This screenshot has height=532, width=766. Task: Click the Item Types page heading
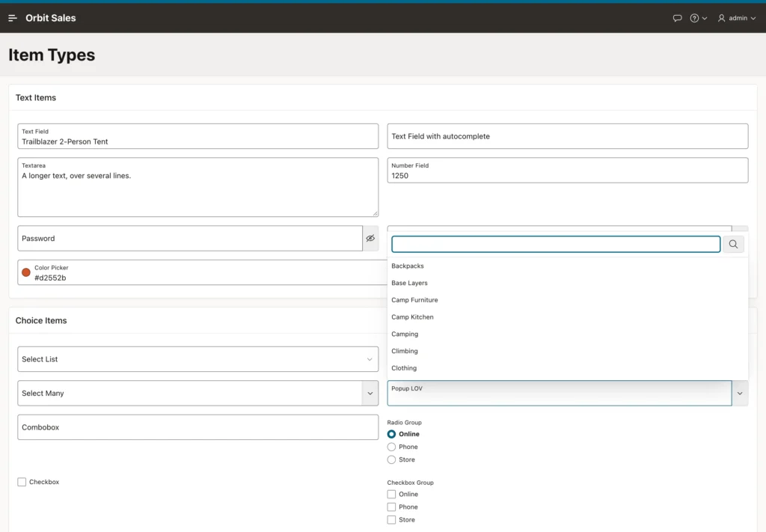tap(52, 55)
